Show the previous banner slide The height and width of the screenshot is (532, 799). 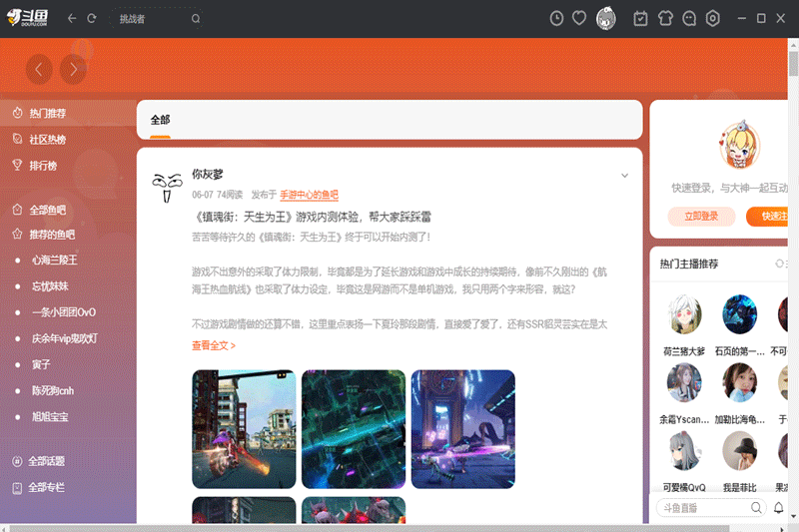(39, 69)
